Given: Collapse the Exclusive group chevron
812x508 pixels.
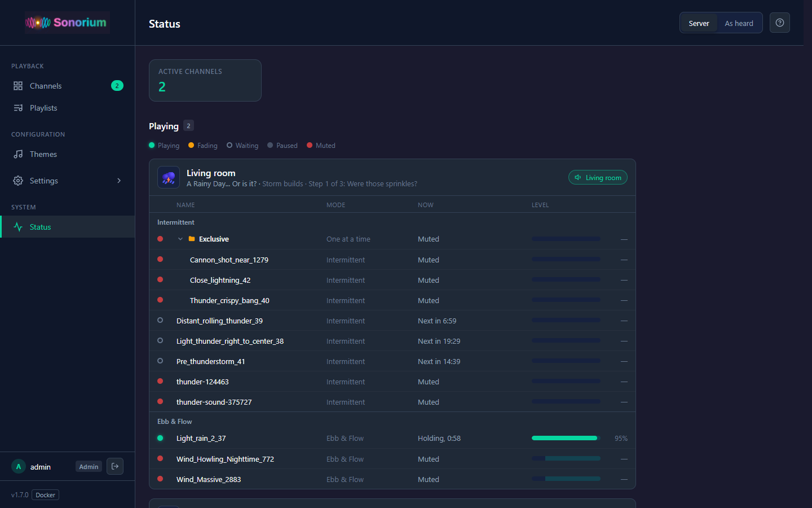Looking at the screenshot, I should point(180,239).
